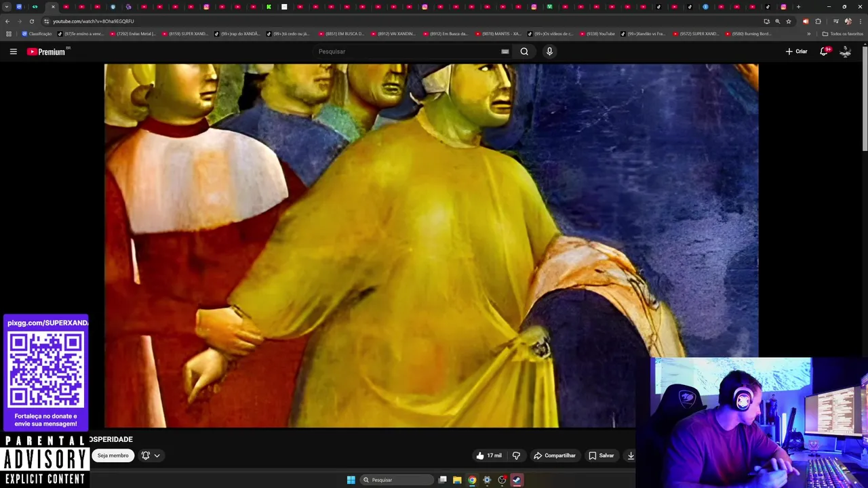
Task: Open the (9580) Burning Bord... bookmark
Action: click(x=748, y=34)
